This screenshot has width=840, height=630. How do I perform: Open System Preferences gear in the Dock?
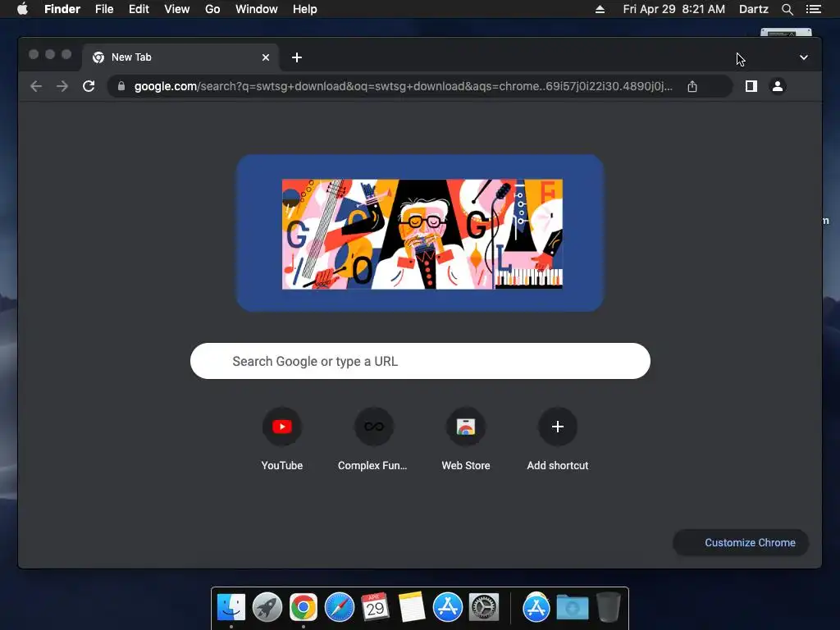coord(484,607)
